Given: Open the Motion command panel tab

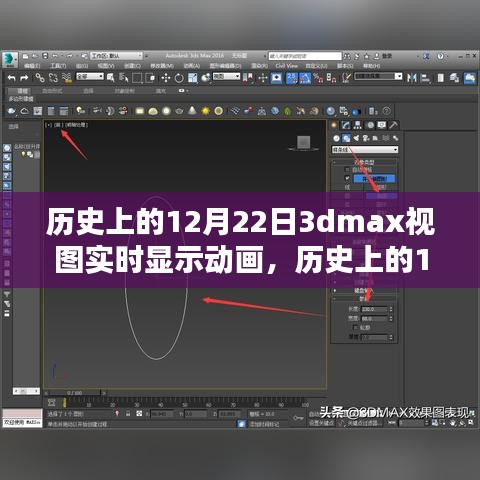Looking at the screenshot, I should (x=370, y=125).
